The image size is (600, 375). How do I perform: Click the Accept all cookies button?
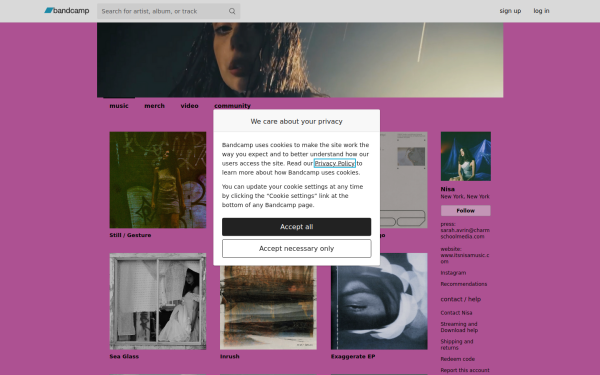coord(297,227)
